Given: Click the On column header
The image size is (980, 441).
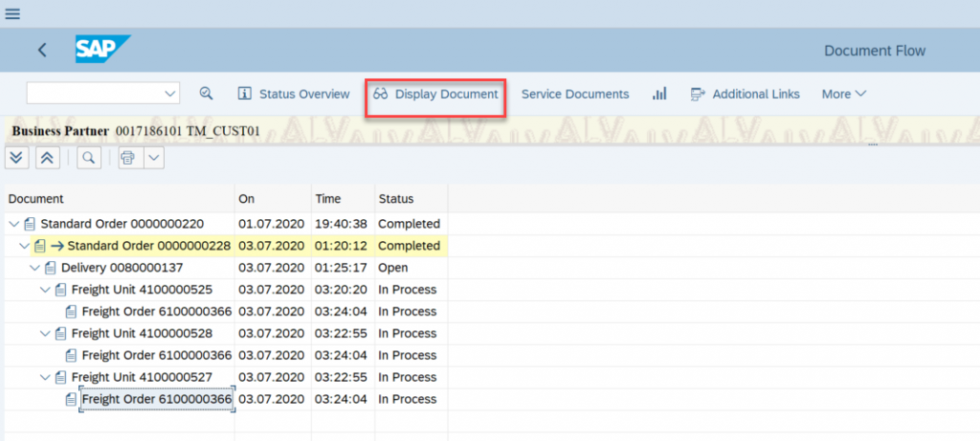Looking at the screenshot, I should pos(273,199).
